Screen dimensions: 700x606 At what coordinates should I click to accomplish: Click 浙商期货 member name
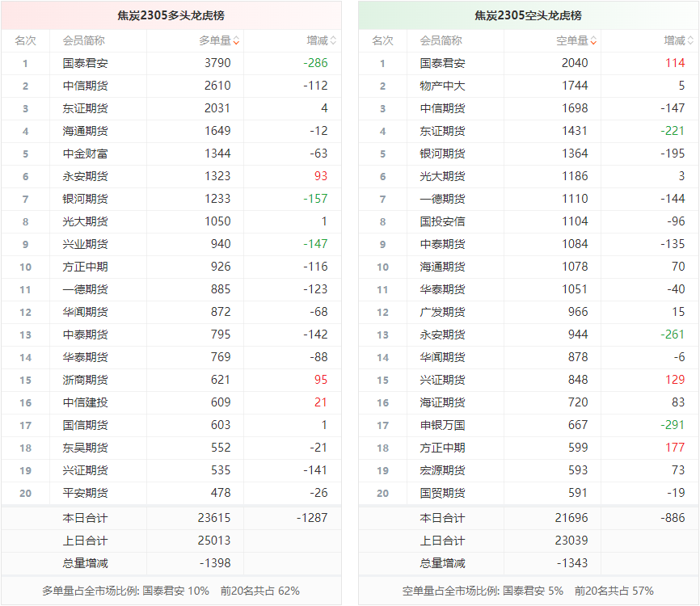85,380
